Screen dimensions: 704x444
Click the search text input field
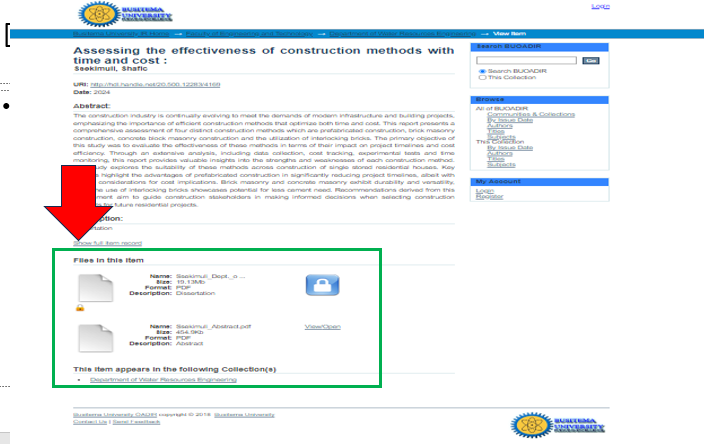click(x=526, y=61)
